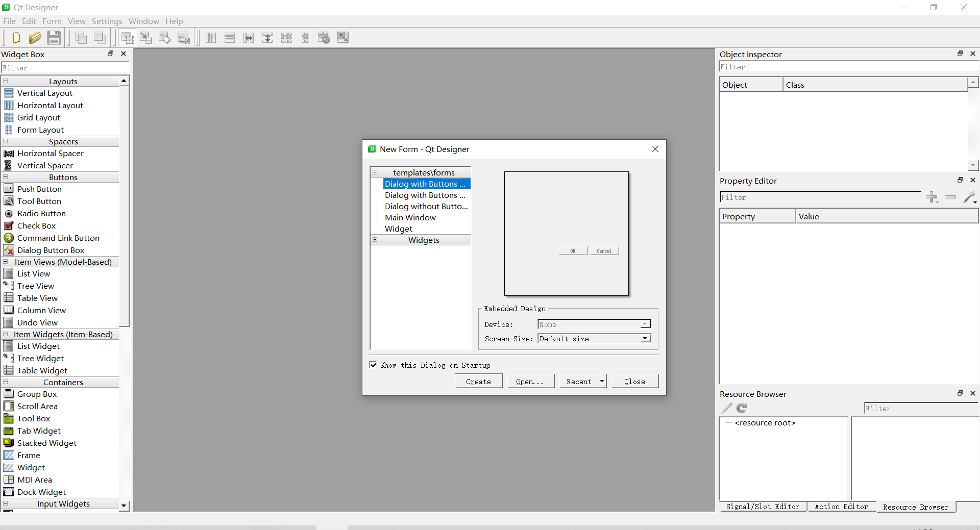The image size is (980, 530).
Task: Select Dialog without Buttons template
Action: 426,206
